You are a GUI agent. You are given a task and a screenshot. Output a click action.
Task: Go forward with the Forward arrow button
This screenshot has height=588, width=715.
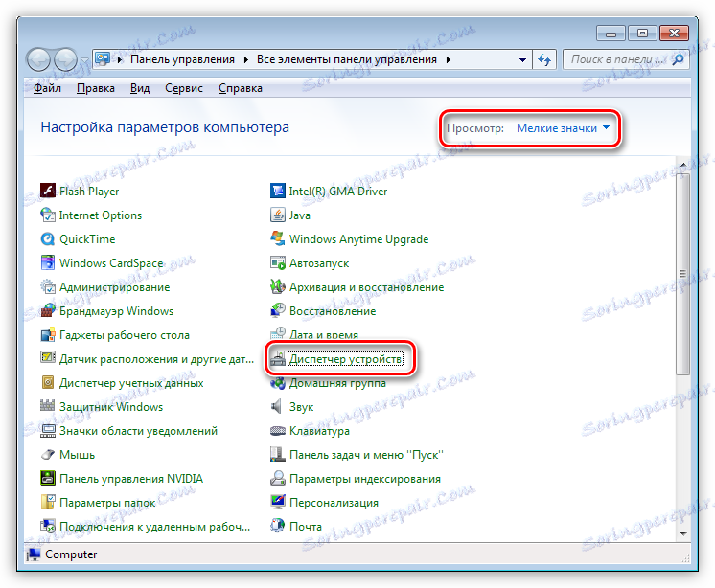[x=66, y=59]
